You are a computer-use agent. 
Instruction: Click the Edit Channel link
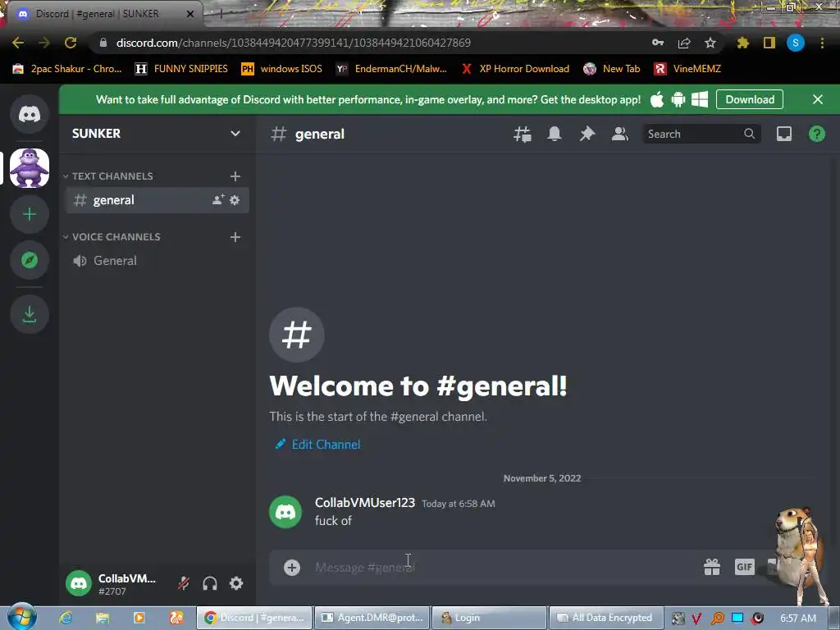(317, 445)
